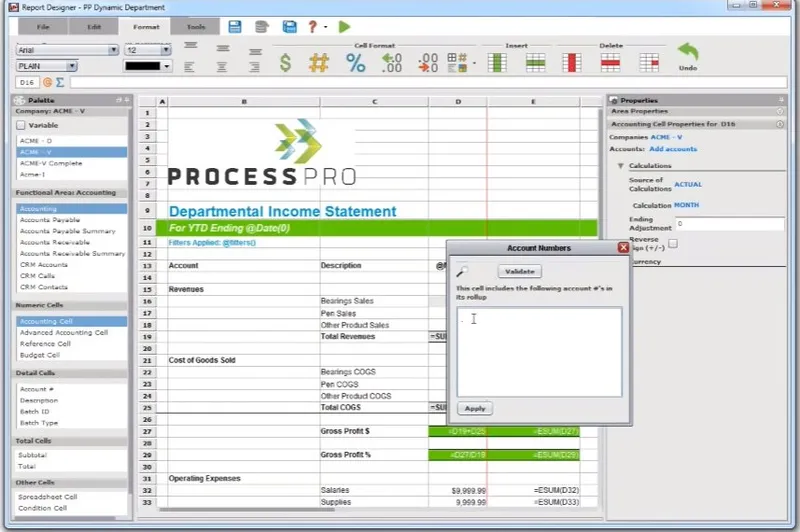Click the Ending Adjustment input field
This screenshot has height=532, width=800.
(x=730, y=224)
